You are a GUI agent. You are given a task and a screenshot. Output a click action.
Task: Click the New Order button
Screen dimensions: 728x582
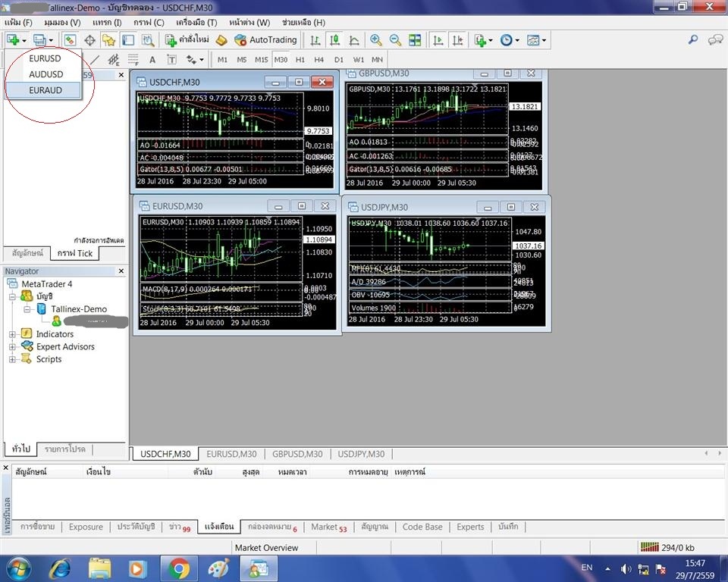coord(188,39)
